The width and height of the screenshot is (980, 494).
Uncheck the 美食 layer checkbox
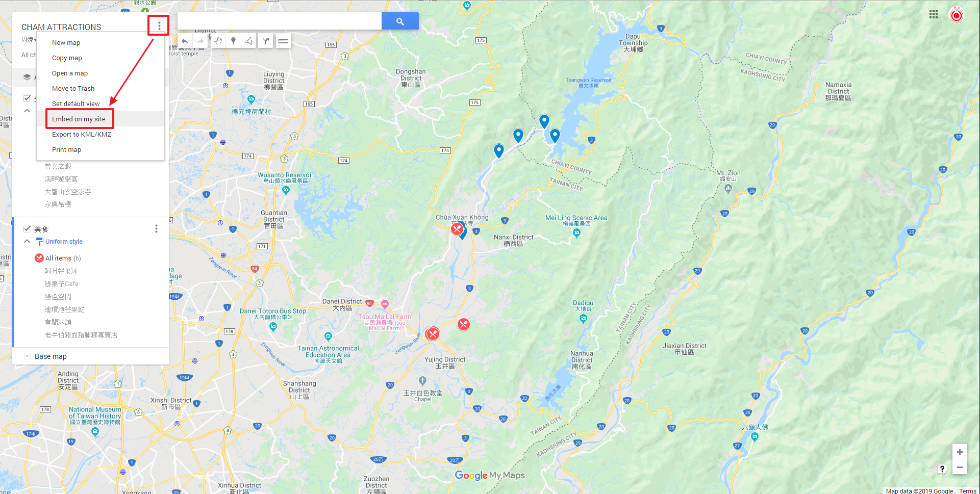[27, 229]
